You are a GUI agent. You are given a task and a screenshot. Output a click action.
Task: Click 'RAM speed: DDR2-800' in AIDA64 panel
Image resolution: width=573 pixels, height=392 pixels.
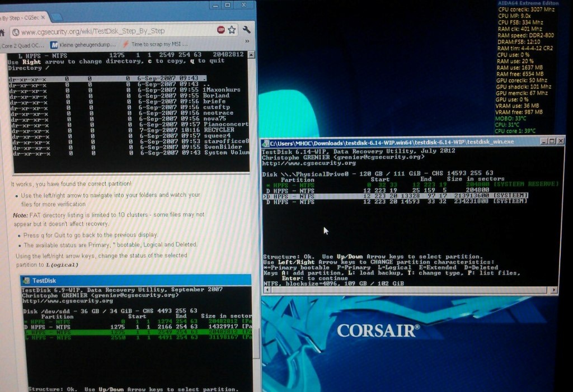coord(525,35)
